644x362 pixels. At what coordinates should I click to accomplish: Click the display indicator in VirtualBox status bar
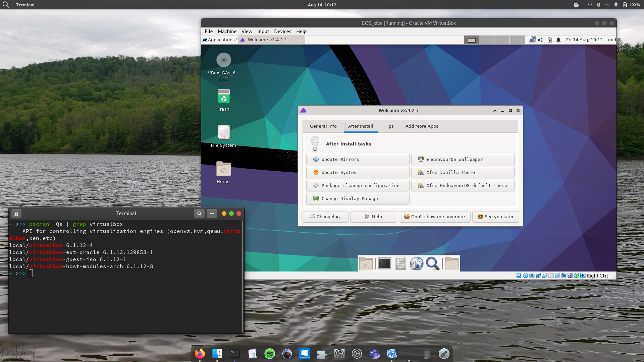click(x=557, y=276)
